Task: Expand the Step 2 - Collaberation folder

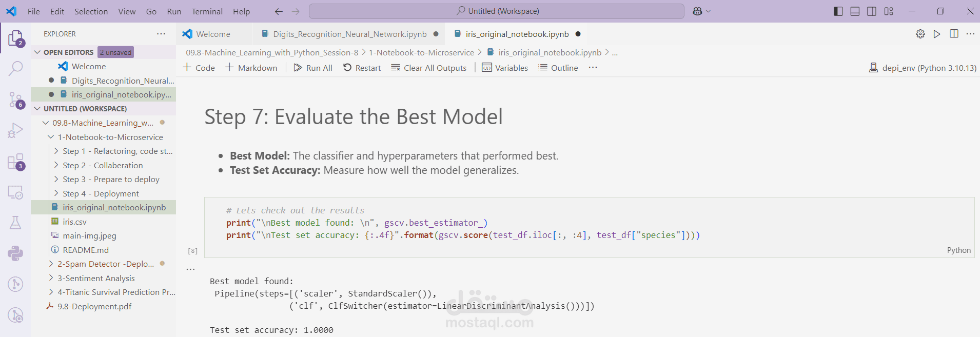Action: 103,165
